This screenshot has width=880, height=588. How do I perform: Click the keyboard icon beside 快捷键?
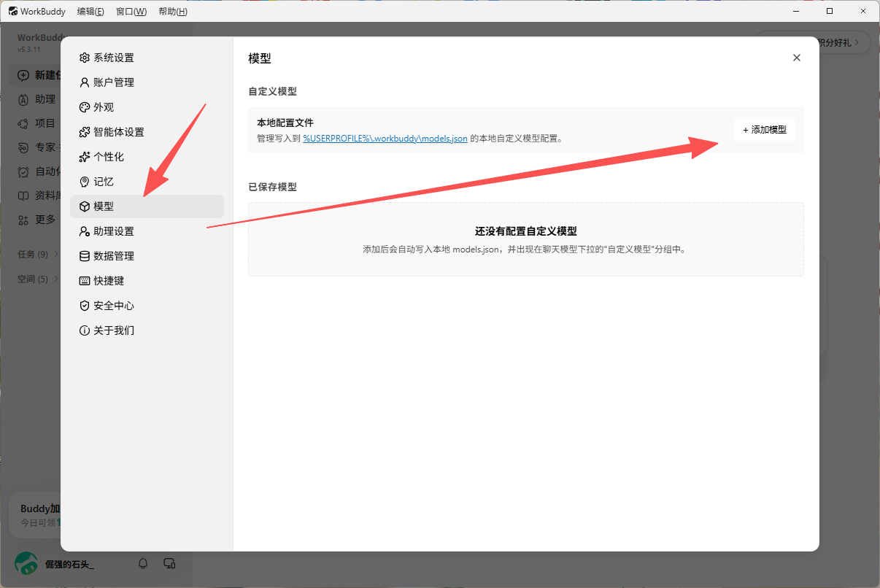[85, 281]
